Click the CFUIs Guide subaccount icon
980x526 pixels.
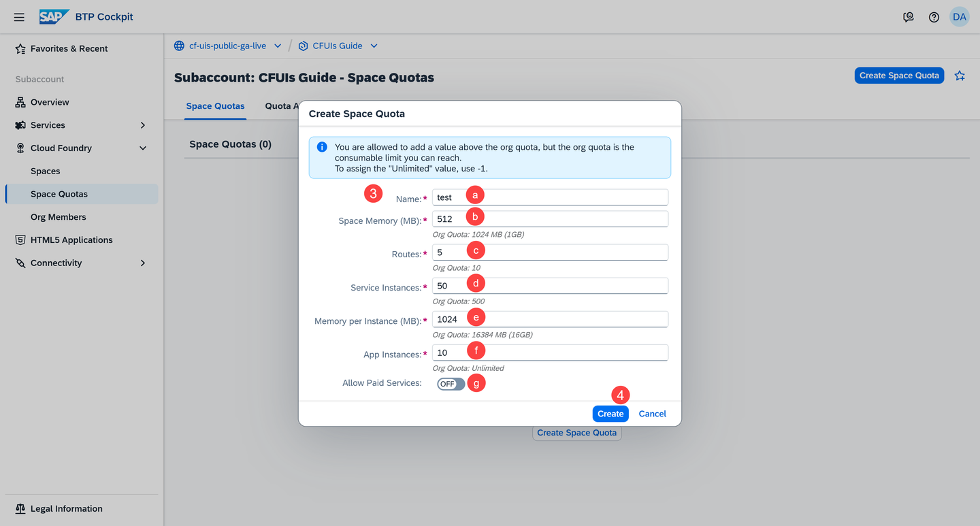[x=304, y=46]
